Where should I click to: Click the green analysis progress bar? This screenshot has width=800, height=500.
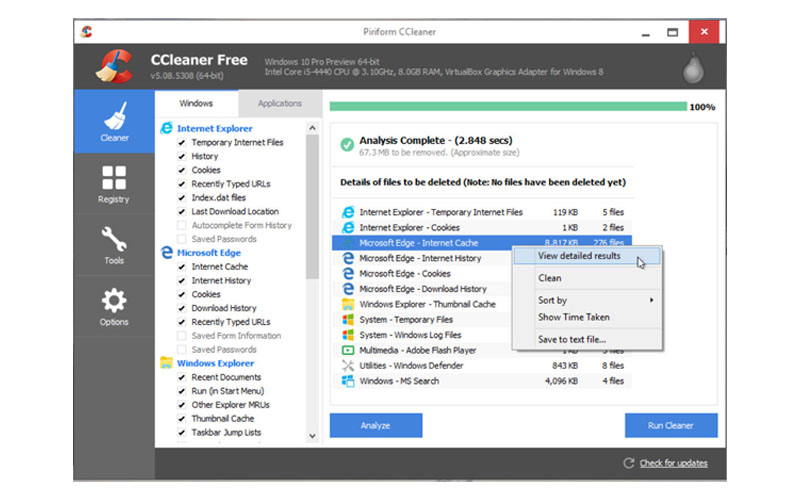click(508, 107)
